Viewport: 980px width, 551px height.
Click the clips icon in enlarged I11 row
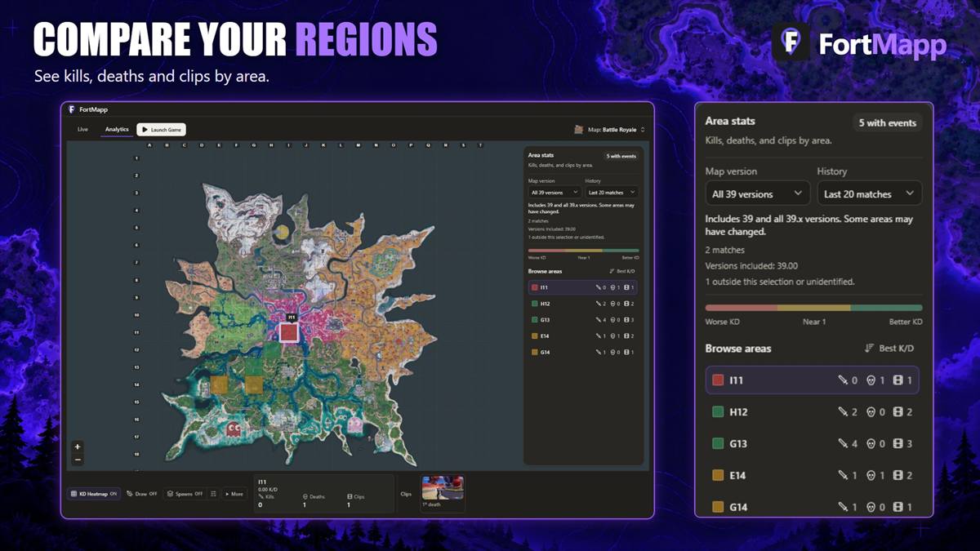point(898,380)
